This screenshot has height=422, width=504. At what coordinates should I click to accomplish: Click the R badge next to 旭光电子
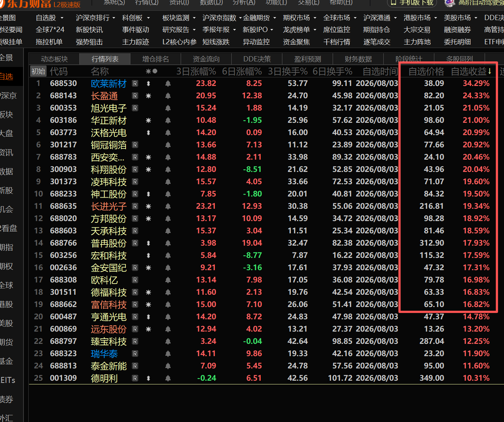(135, 108)
